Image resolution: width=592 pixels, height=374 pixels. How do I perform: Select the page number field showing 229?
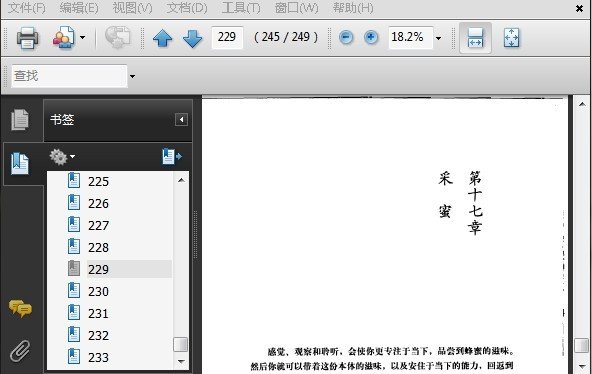click(227, 37)
